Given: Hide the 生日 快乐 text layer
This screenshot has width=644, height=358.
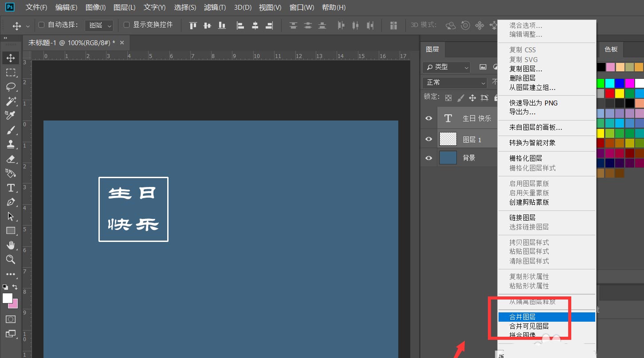Looking at the screenshot, I should [428, 118].
